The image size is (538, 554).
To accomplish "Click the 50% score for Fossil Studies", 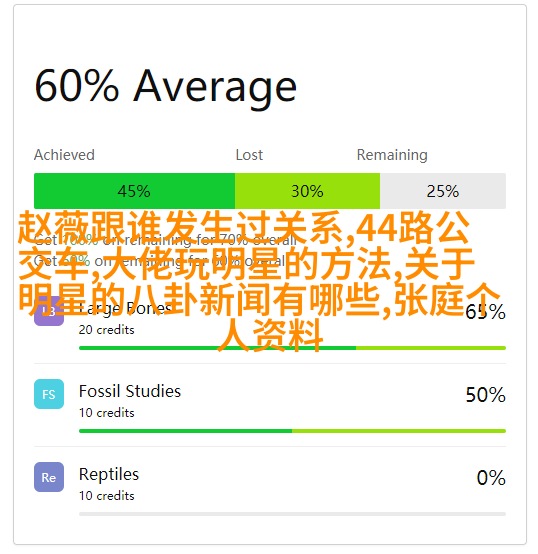I will point(486,395).
